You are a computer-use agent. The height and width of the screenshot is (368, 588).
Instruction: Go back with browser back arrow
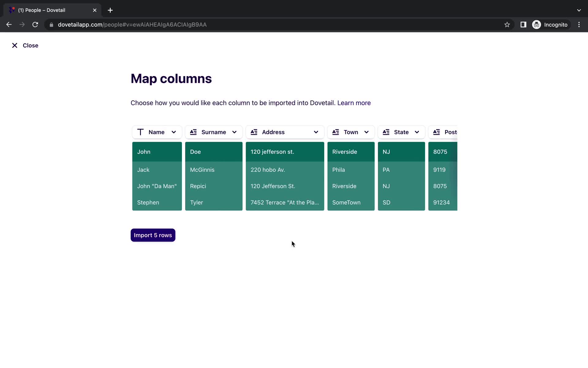tap(9, 25)
